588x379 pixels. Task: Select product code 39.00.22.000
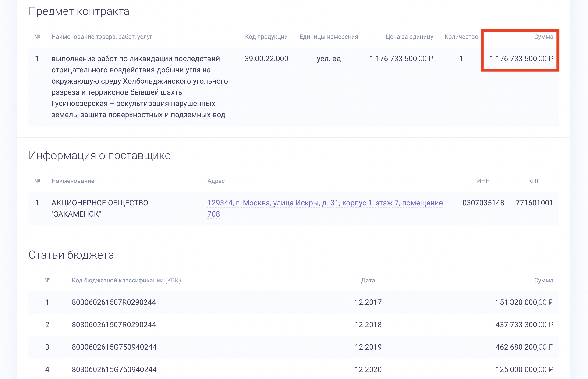pos(266,59)
